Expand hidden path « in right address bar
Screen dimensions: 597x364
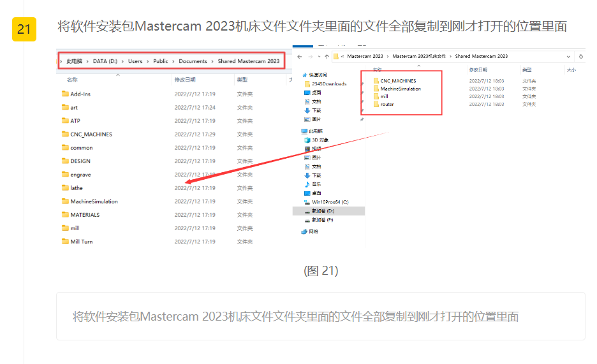343,56
